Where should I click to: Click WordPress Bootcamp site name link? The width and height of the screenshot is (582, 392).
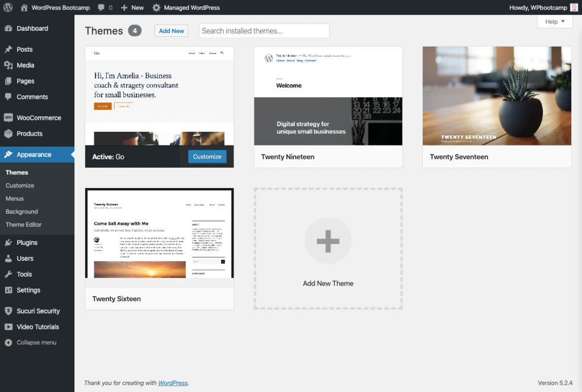[60, 7]
